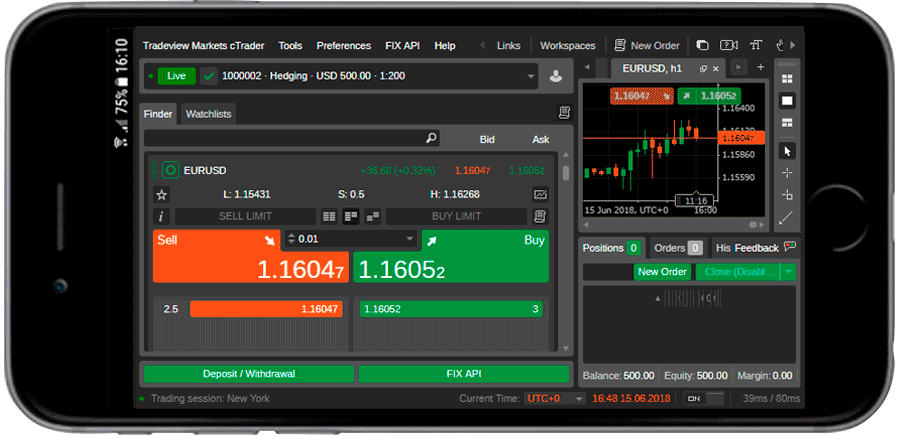Click the SELL LIMIT button
Screen dimensions: 906x438
pos(246,217)
